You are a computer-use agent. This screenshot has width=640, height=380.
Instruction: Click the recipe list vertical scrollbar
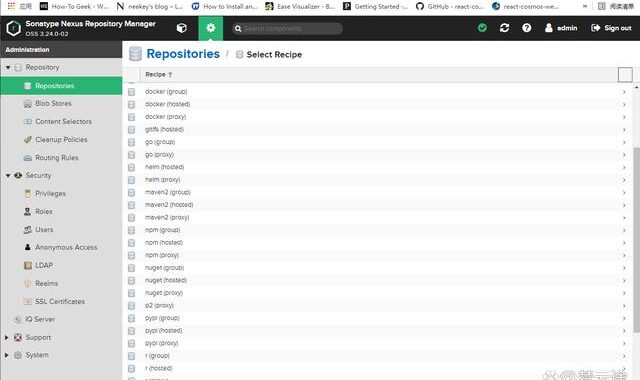coord(636,240)
